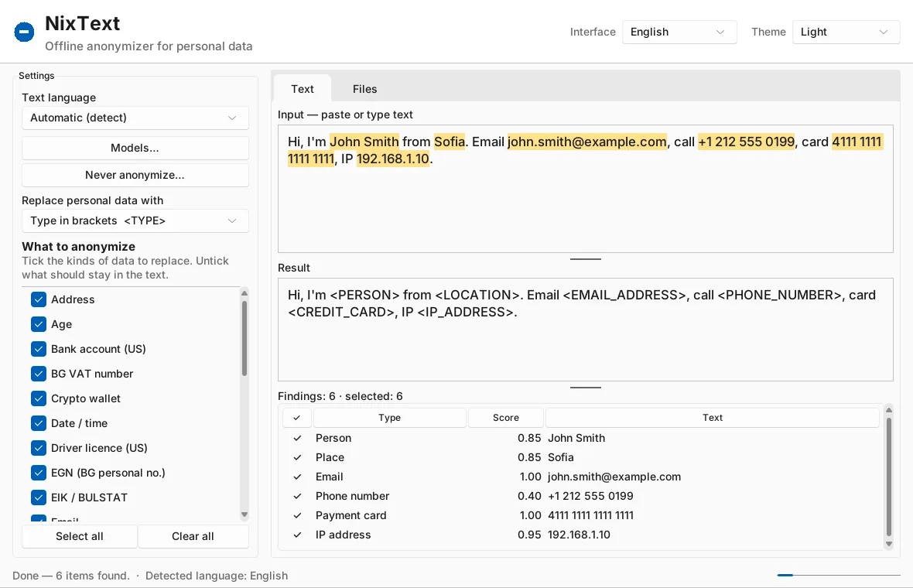Click the Select all button
Screen dimensions: 913x588
(x=79, y=536)
